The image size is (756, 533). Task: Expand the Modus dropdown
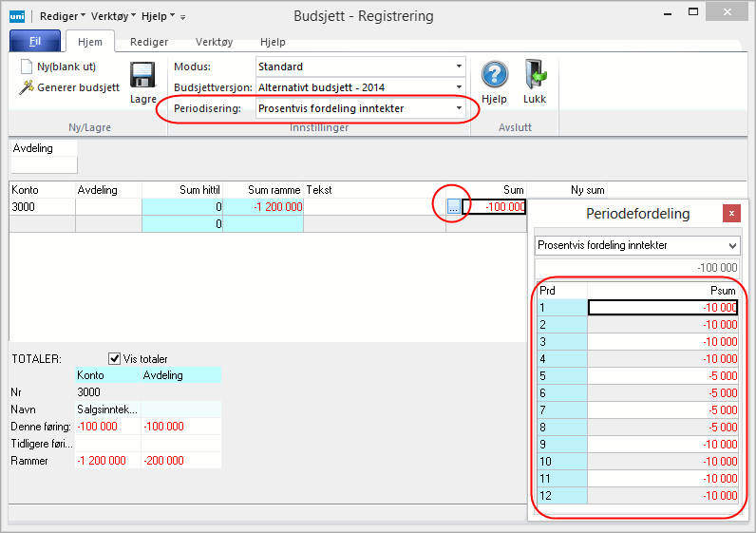click(x=459, y=67)
